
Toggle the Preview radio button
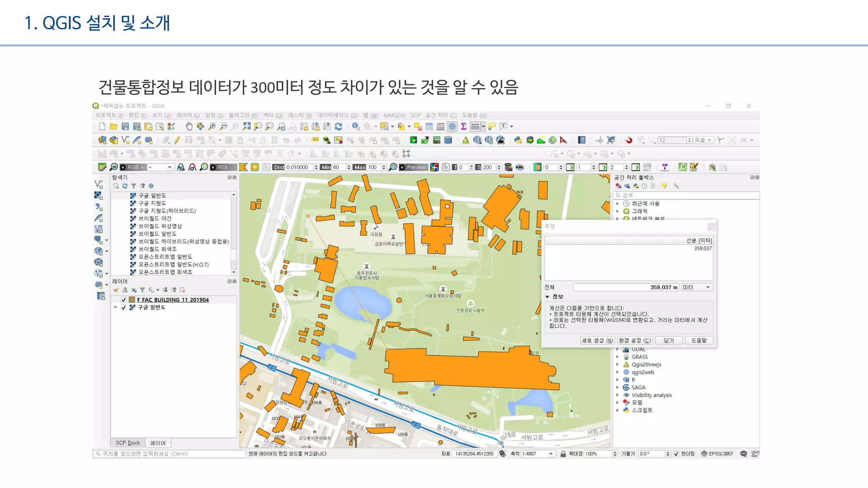[x=402, y=167]
